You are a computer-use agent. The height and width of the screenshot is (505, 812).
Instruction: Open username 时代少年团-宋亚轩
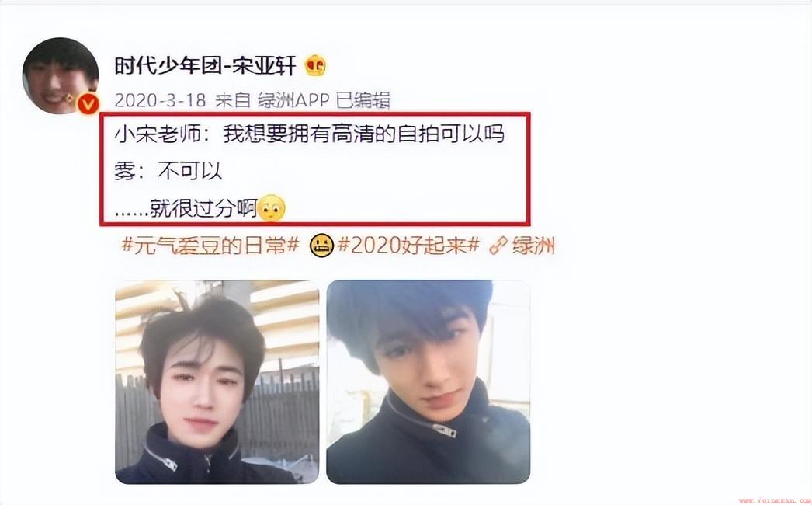coord(205,66)
